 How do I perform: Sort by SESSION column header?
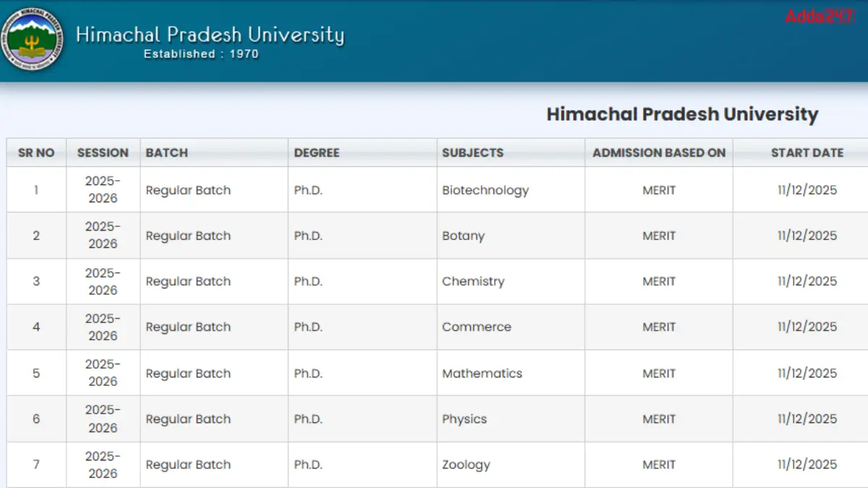point(103,153)
